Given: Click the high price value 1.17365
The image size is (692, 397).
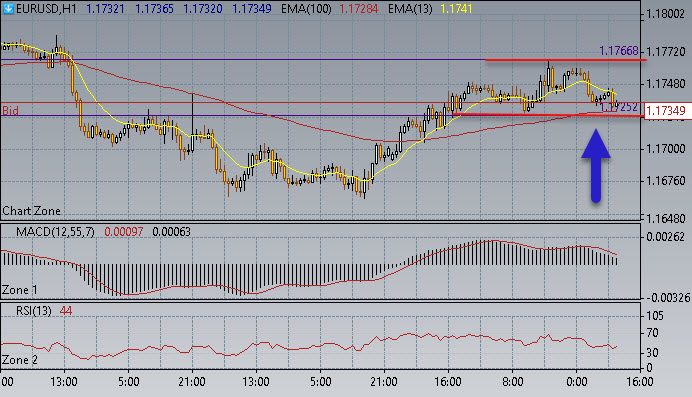Looking at the screenshot, I should tap(154, 8).
